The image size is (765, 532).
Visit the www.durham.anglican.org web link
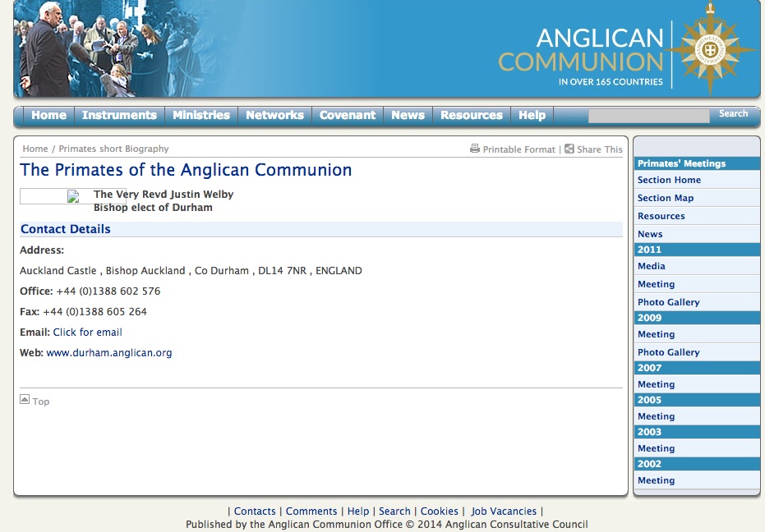(x=108, y=352)
